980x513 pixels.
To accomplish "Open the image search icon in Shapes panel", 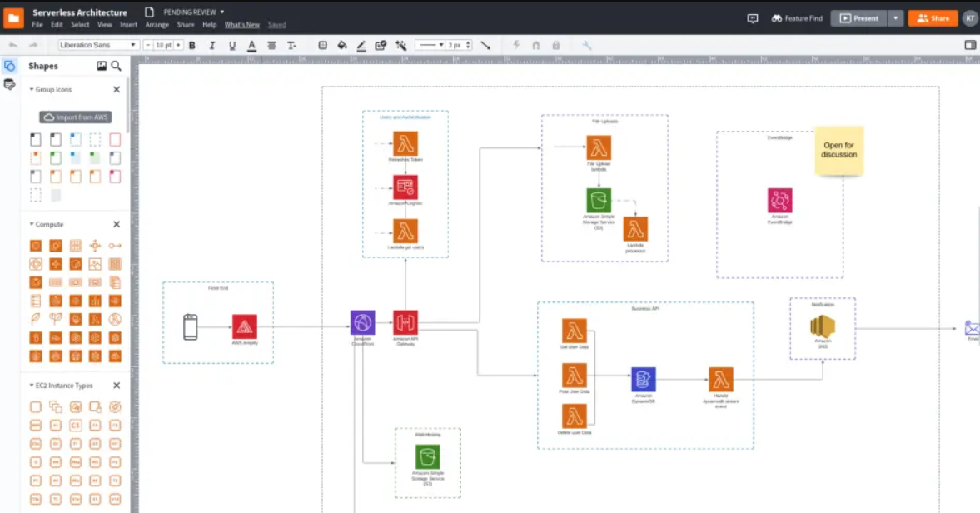I will click(102, 66).
